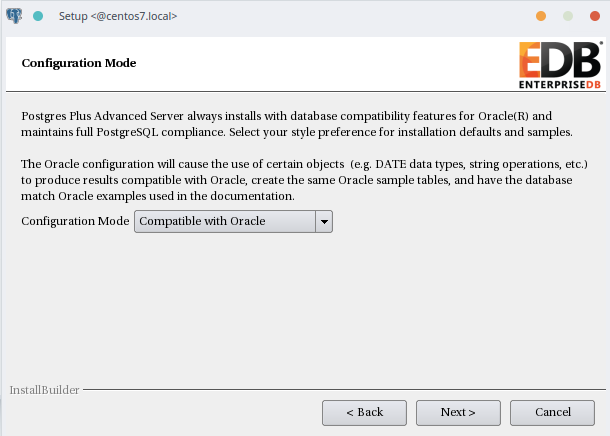This screenshot has width=610, height=436.
Task: Click the PostgreSQL elephant icon in title bar
Action: pos(14,16)
